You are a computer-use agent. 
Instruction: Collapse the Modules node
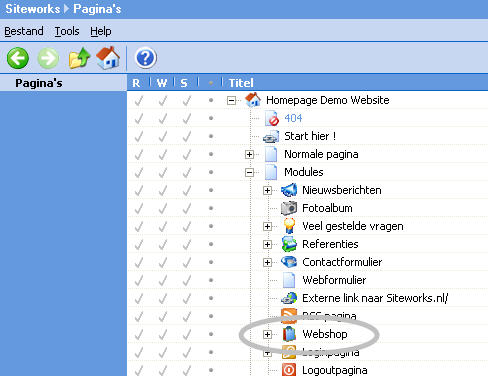(249, 172)
